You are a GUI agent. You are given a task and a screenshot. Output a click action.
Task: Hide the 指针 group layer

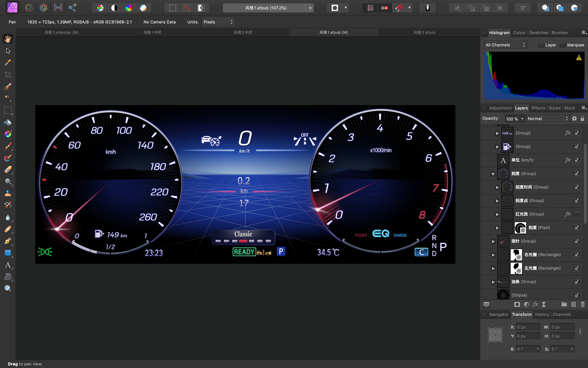pos(577,241)
